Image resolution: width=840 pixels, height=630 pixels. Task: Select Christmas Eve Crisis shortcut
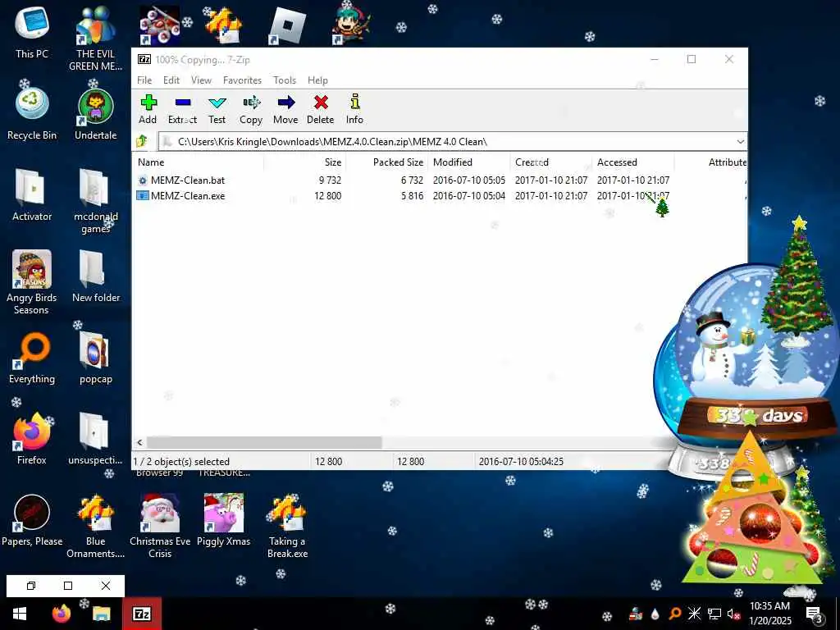160,526
